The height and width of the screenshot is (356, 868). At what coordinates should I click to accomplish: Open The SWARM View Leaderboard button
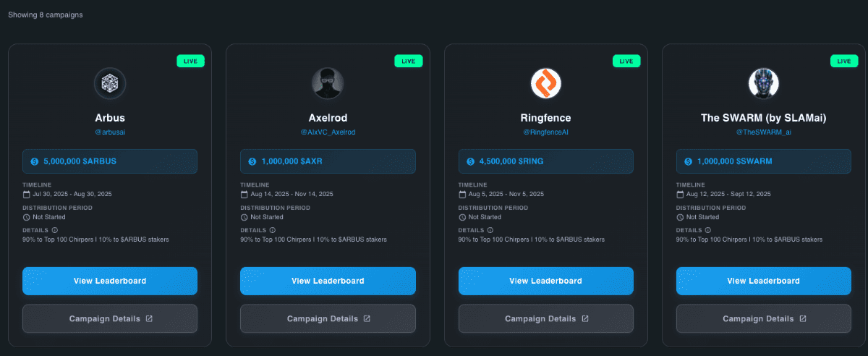coord(763,281)
